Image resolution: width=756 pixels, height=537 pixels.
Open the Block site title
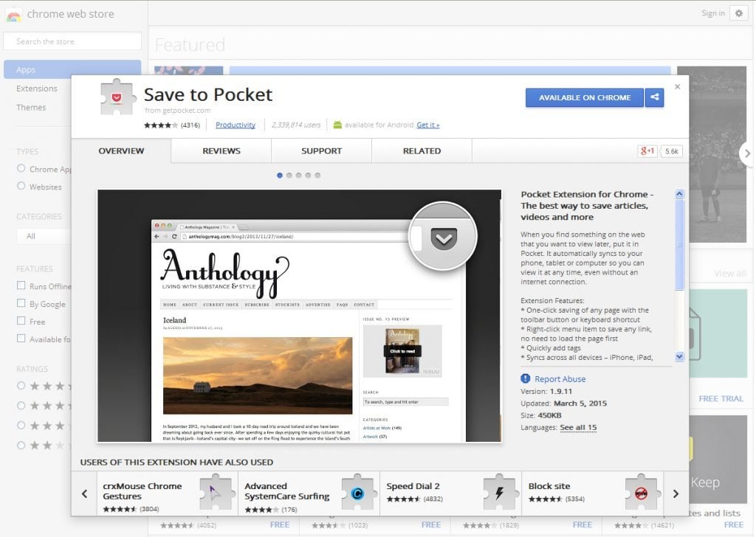coord(549,486)
